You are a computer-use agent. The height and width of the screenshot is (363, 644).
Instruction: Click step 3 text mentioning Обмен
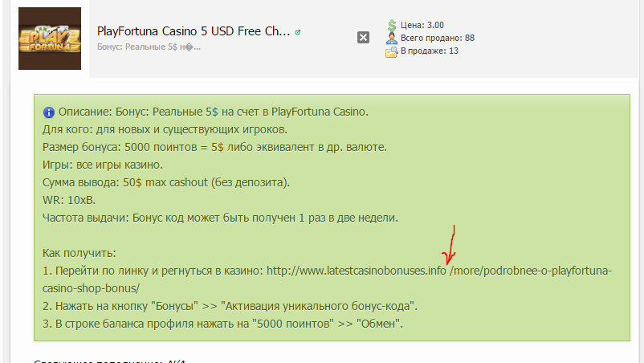(x=222, y=324)
